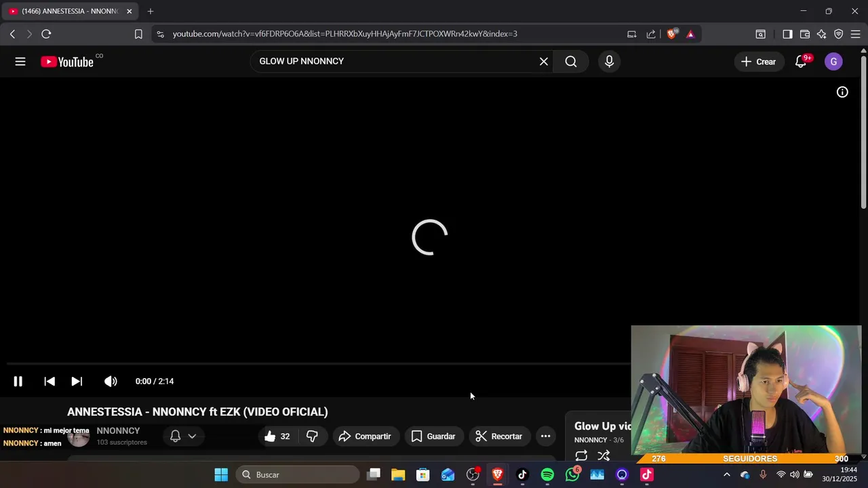Like the video with 32 likes
Viewport: 868px width, 488px height.
277,436
